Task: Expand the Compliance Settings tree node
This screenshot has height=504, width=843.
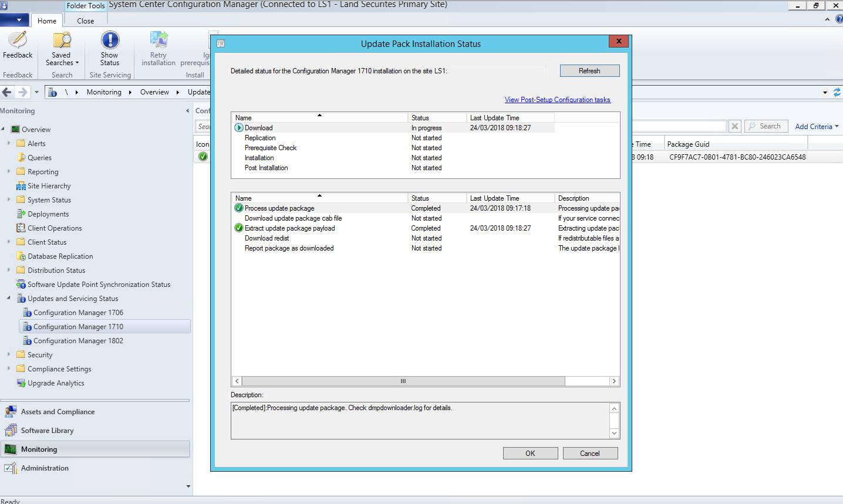Action: tap(9, 368)
